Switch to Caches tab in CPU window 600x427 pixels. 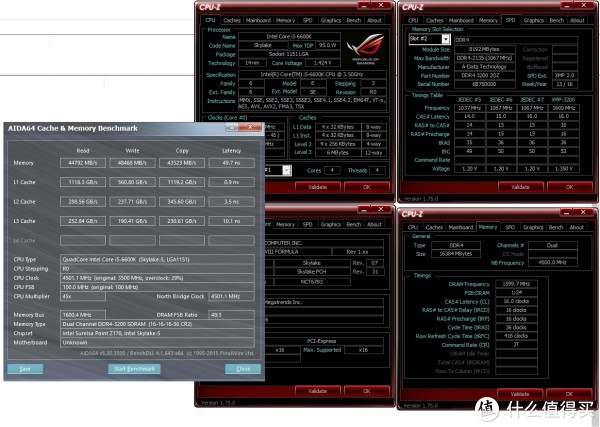[232, 20]
